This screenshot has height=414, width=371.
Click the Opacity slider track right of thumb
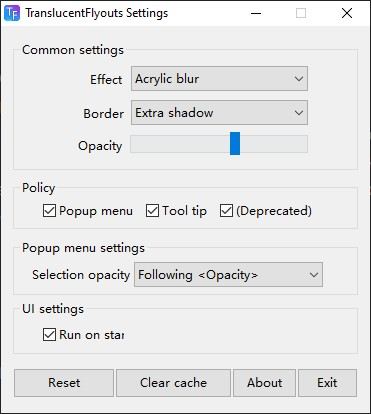[x=274, y=144]
